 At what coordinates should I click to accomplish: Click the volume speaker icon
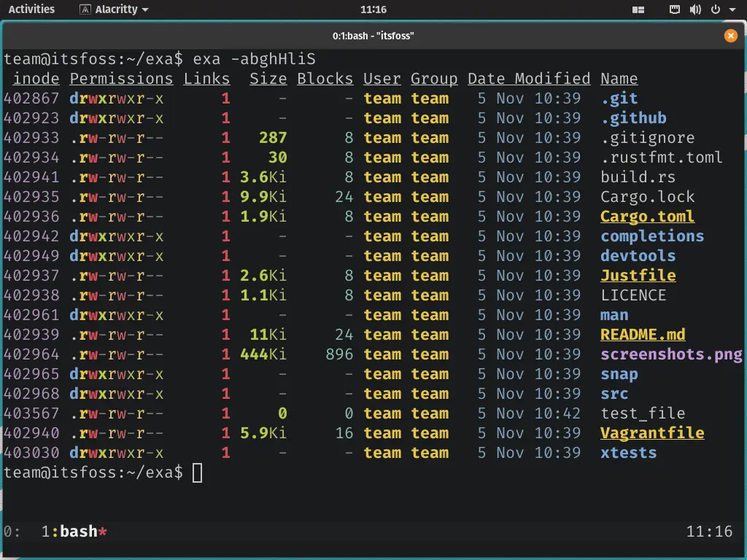tap(694, 9)
